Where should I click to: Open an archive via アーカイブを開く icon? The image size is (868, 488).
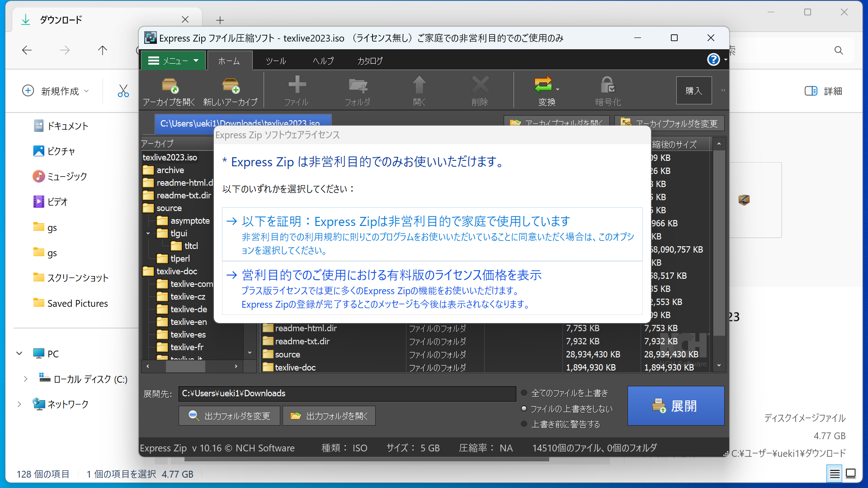click(x=169, y=89)
